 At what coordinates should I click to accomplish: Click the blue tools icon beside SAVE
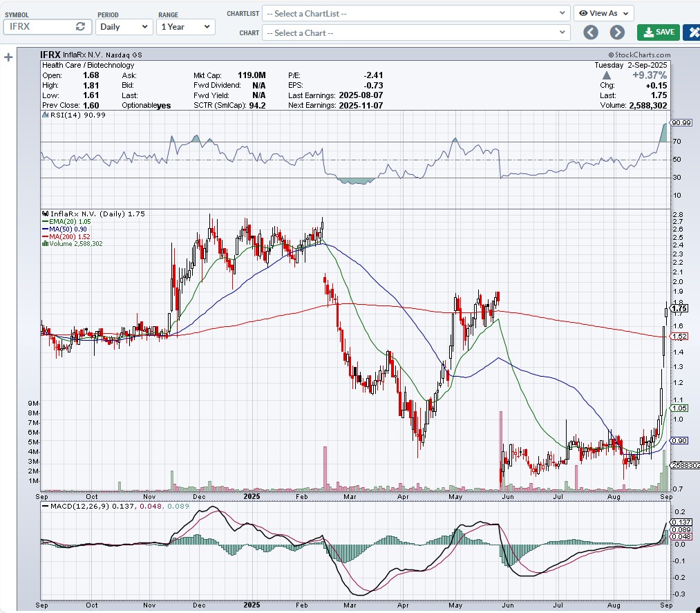coord(693,32)
